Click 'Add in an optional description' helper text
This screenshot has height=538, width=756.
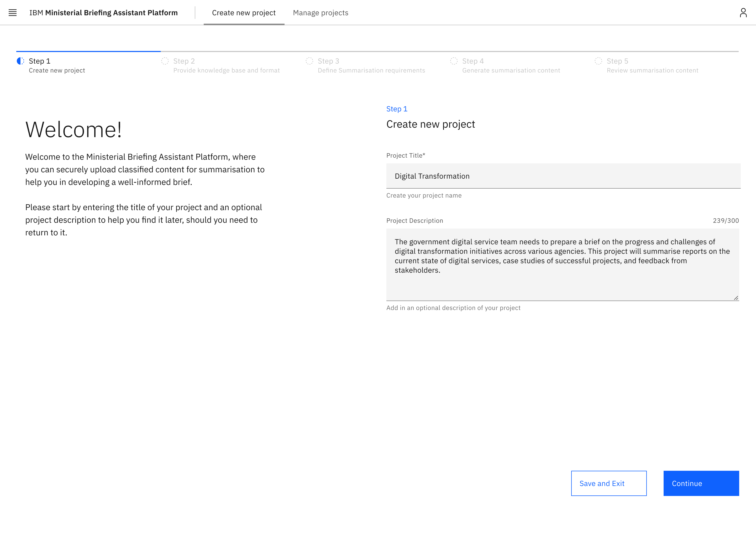453,308
